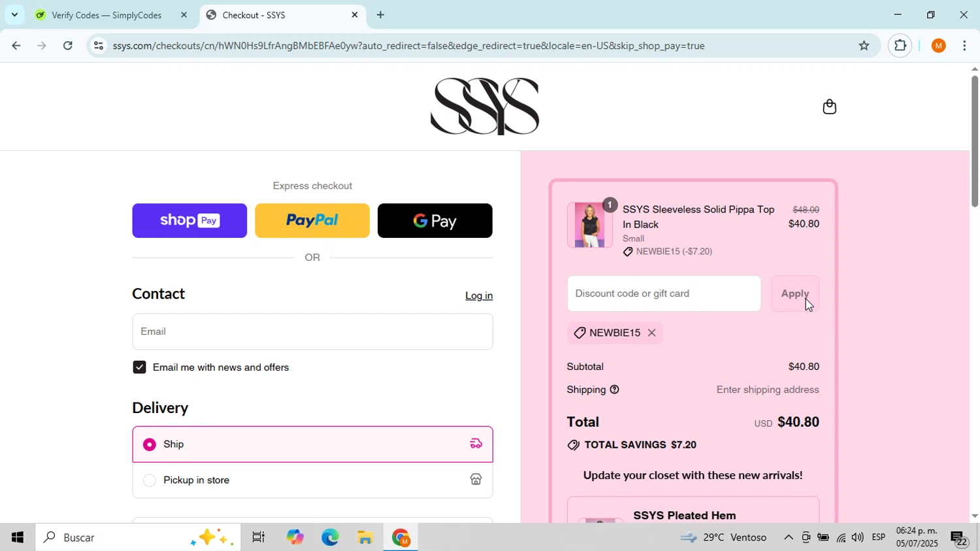
Task: Click the Total Savings tag icon
Action: [x=574, y=445]
